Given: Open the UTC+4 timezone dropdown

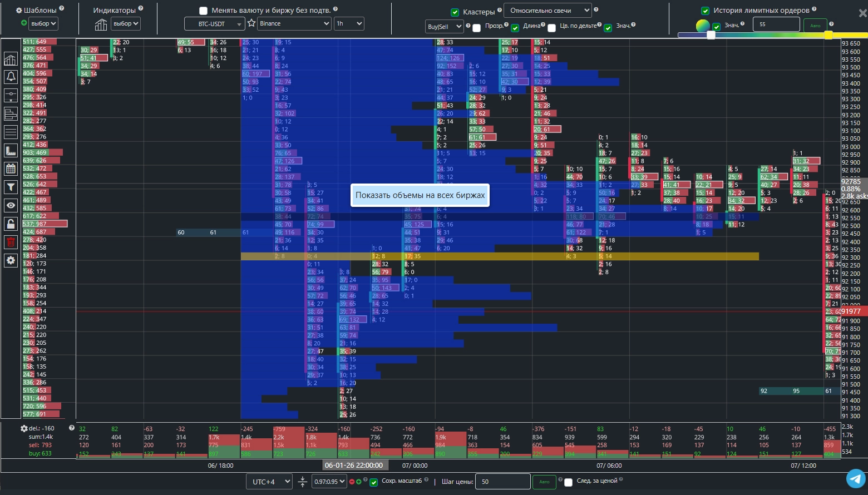Looking at the screenshot, I should pyautogui.click(x=269, y=482).
